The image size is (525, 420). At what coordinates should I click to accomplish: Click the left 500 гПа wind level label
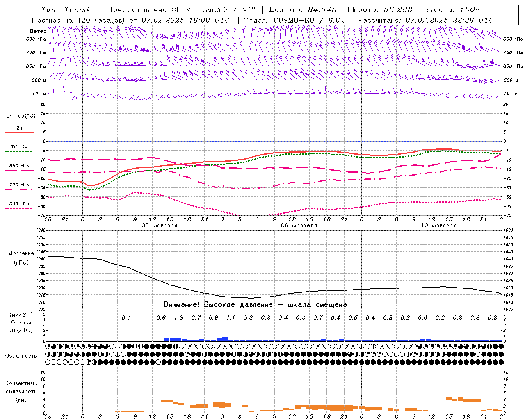(36, 39)
